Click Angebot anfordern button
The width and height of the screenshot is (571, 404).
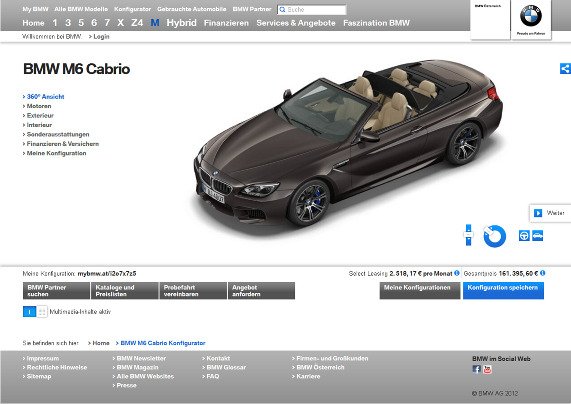(x=261, y=290)
